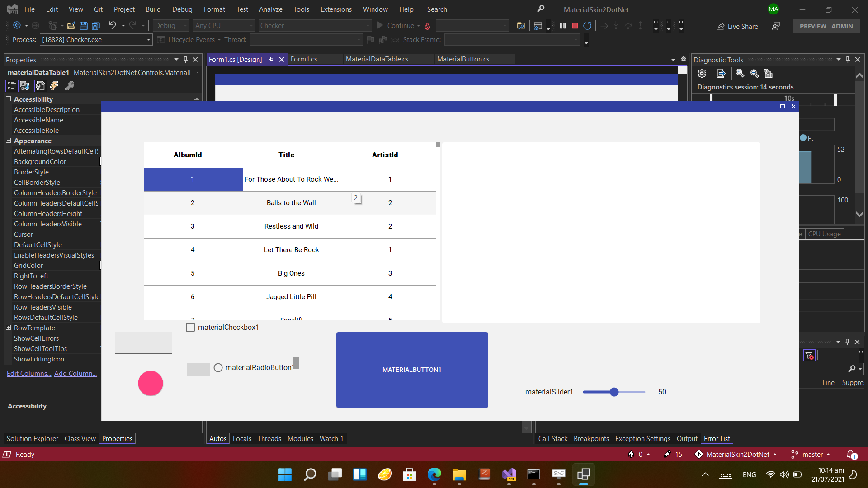This screenshot has height=488, width=868.
Task: Stop debugging with the red Stop icon
Action: point(575,26)
